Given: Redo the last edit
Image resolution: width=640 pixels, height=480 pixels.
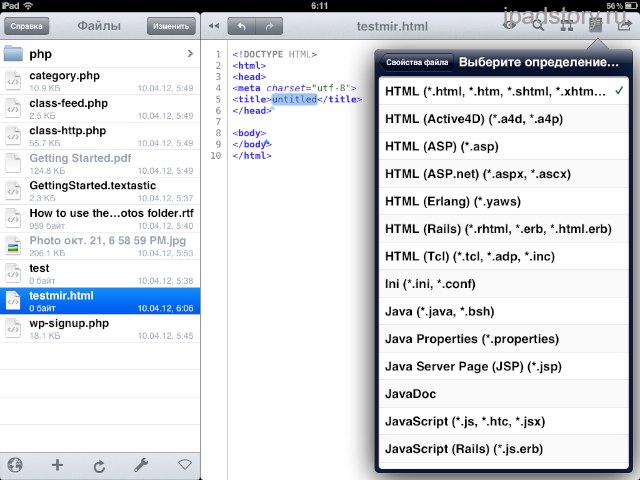Looking at the screenshot, I should click(269, 27).
